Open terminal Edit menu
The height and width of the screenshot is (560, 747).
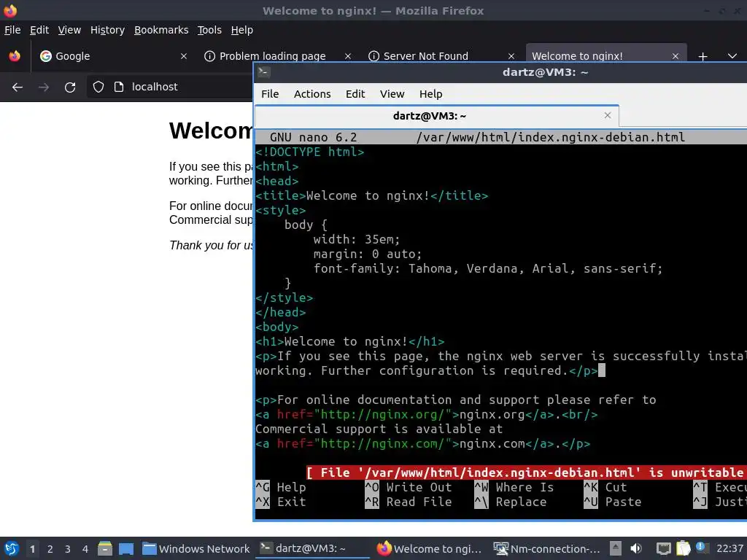tap(355, 94)
